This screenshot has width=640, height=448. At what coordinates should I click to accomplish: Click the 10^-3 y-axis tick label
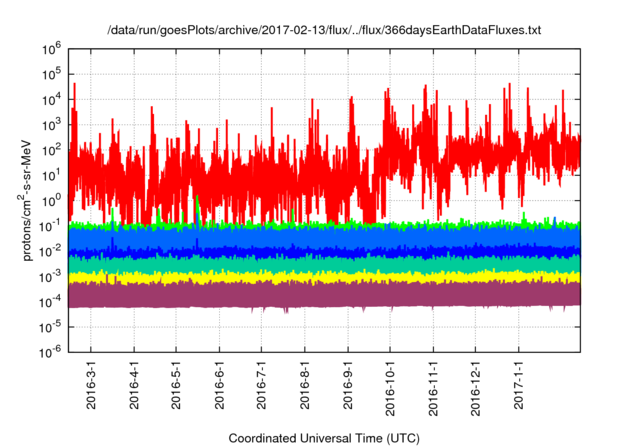pos(52,275)
